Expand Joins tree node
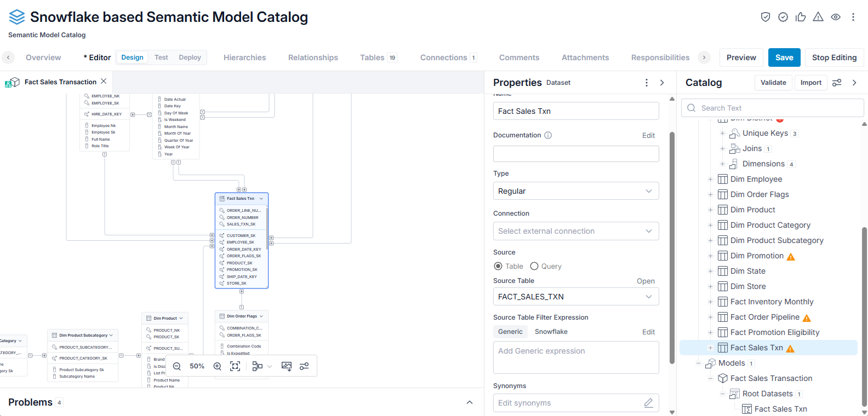868x416 pixels. coord(722,148)
